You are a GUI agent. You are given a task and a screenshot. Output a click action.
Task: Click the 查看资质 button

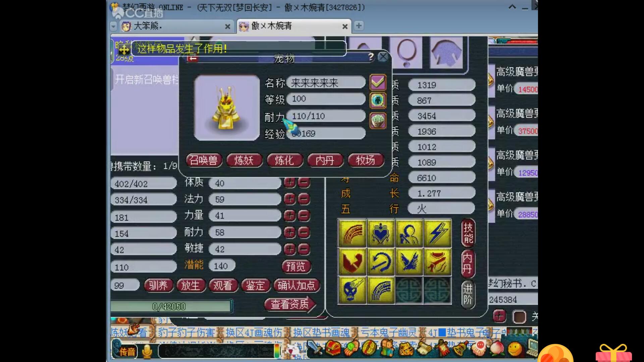(x=290, y=304)
